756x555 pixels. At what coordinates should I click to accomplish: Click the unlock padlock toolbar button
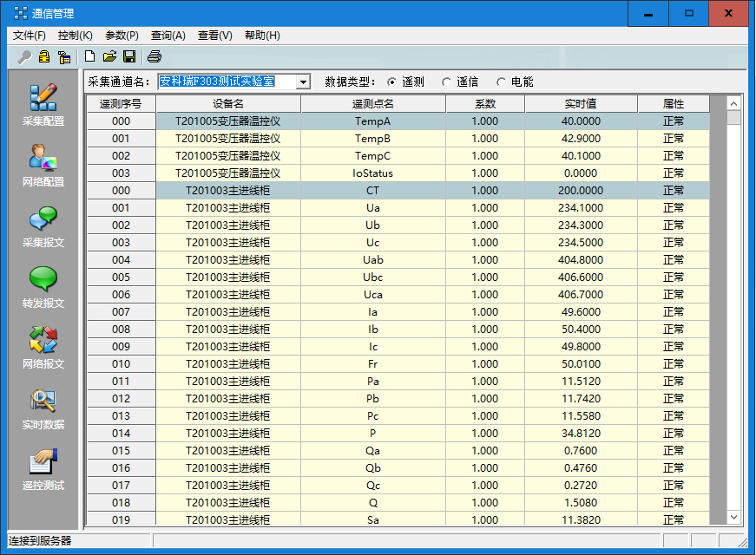pos(43,55)
